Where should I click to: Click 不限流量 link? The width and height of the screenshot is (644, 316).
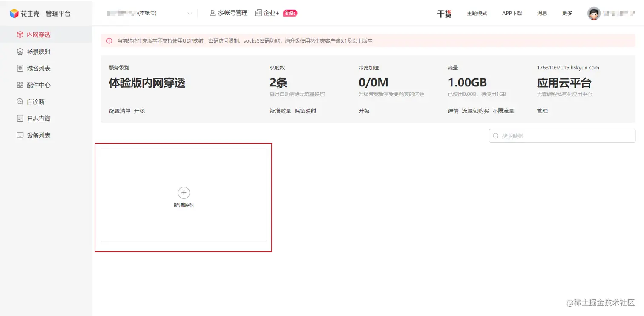pos(503,111)
